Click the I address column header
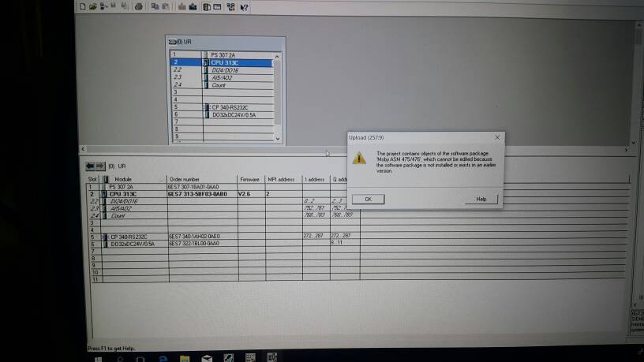This screenshot has width=644, height=362. tap(316, 179)
